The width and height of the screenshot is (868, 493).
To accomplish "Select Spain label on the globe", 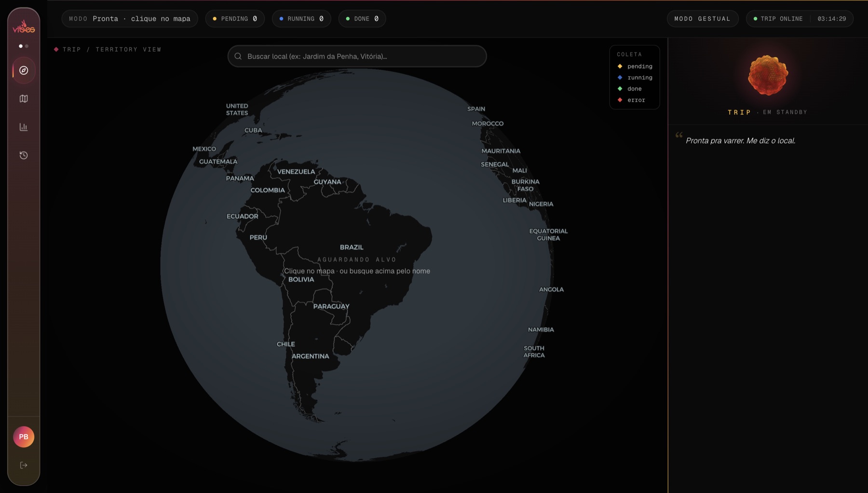I will click(x=476, y=109).
